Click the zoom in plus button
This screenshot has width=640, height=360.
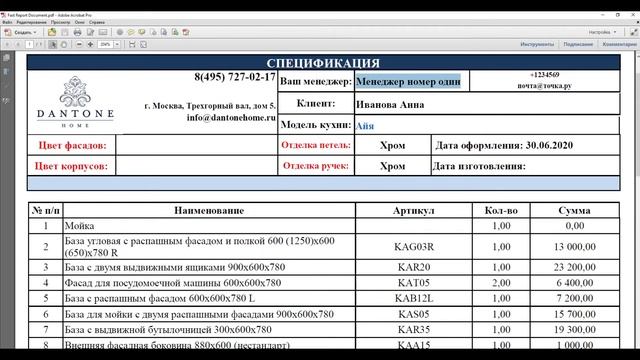90,44
